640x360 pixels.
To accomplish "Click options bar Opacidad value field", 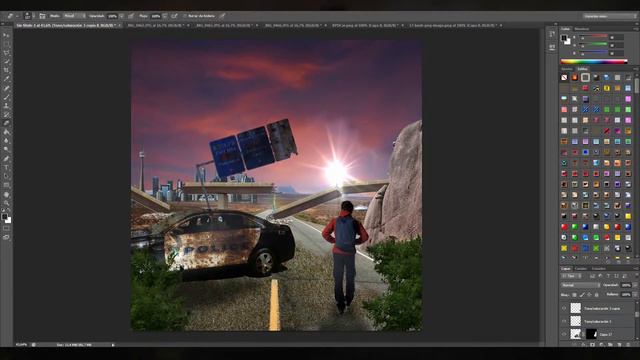I will [112, 16].
